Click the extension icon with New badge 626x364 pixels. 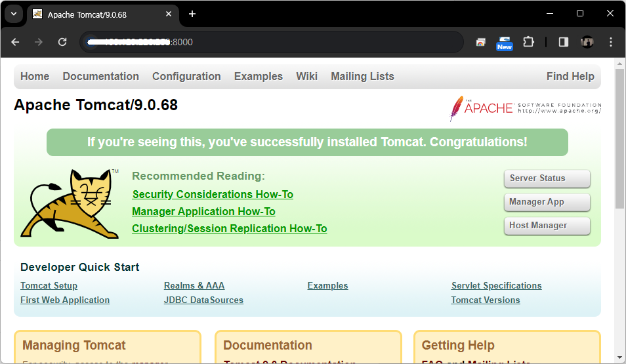click(505, 43)
